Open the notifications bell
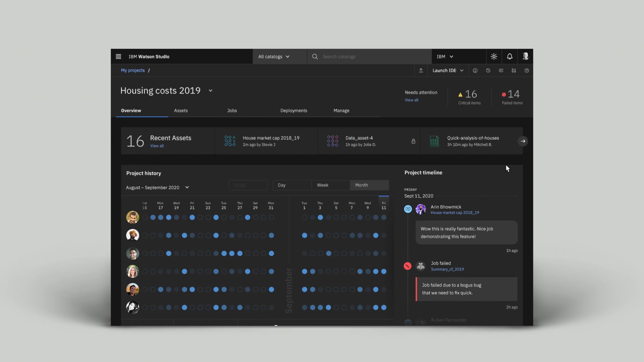The image size is (644, 362). click(509, 56)
